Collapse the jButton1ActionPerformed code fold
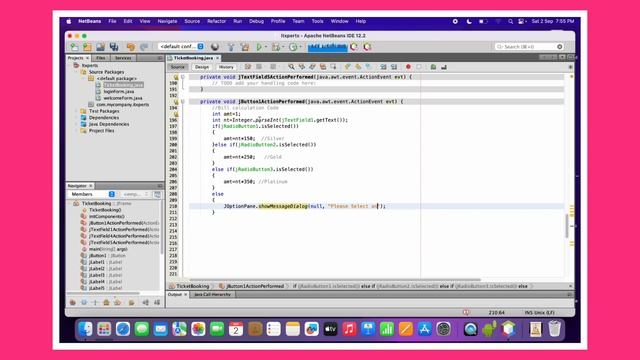This screenshot has width=640, height=360. click(x=183, y=102)
